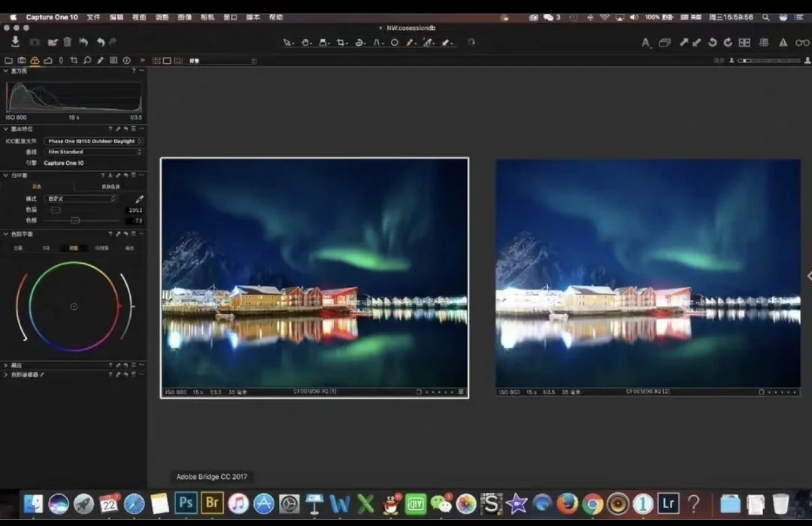Open the 文件 menu
This screenshot has width=812, height=526.
click(93, 17)
